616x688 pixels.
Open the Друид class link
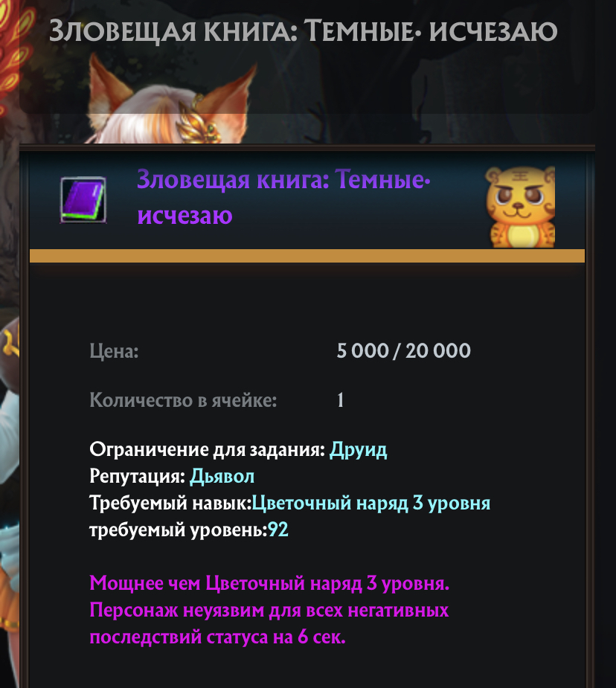[359, 450]
